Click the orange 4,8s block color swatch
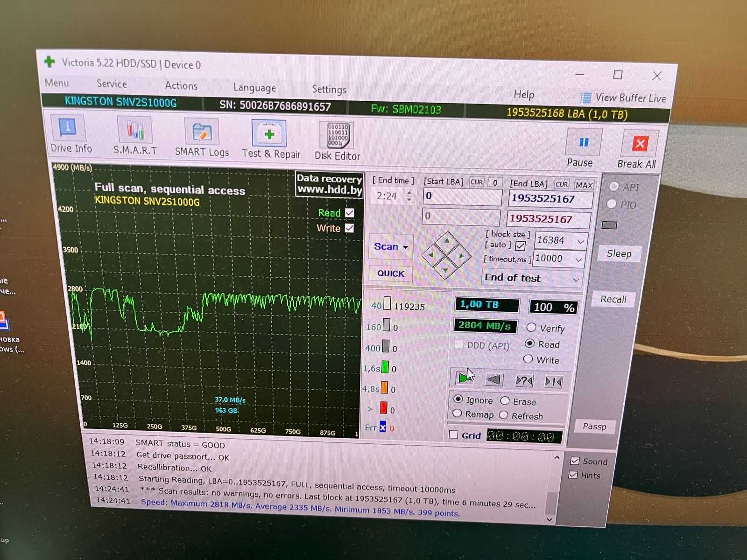The image size is (747, 560). coord(384,387)
